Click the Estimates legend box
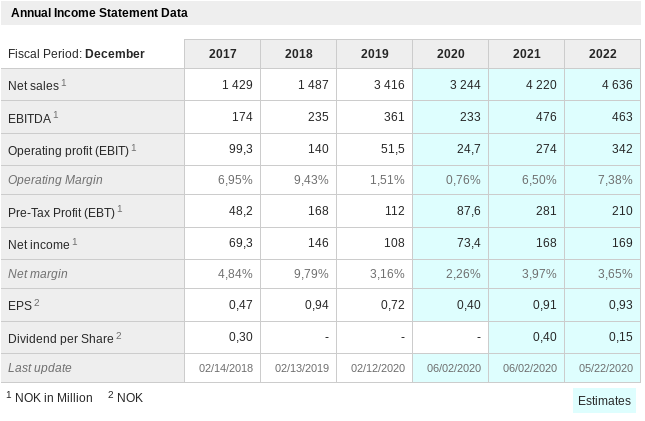This screenshot has width=645, height=421. coord(604,401)
